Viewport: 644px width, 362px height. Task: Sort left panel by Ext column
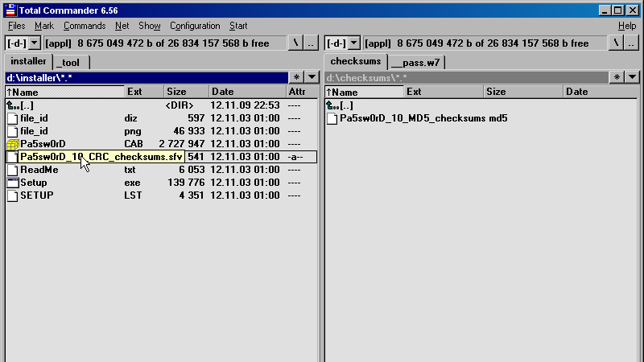[144, 92]
